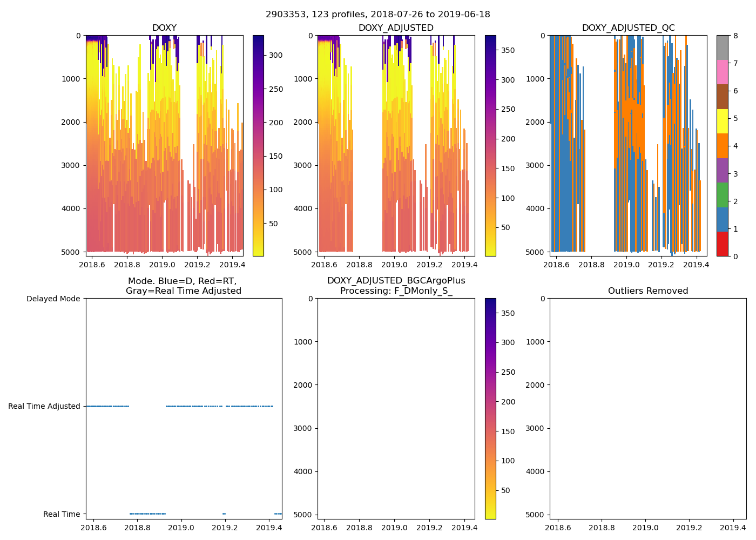
Task: Click the DOXY_ADJUSTED plot title
Action: [x=396, y=28]
